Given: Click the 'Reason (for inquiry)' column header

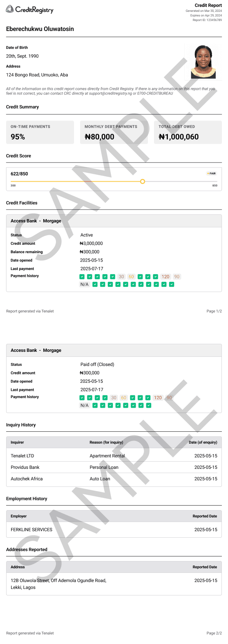Looking at the screenshot, I should [106, 442].
